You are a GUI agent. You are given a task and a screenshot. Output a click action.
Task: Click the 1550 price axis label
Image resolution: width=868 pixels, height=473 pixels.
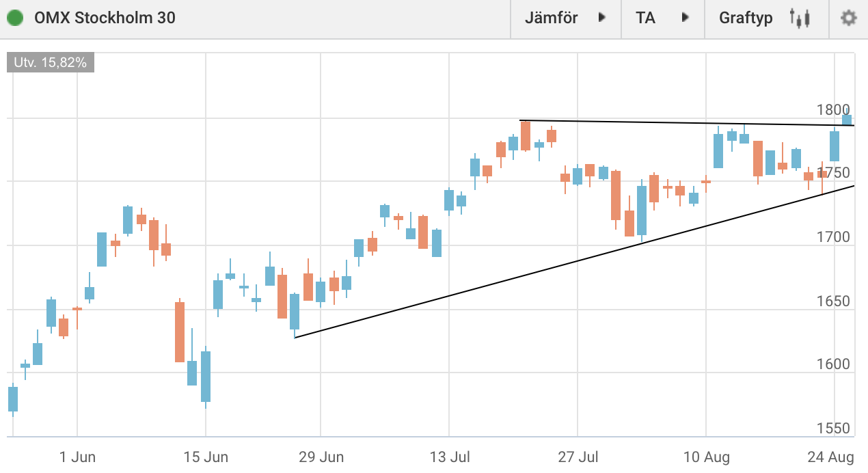(x=833, y=429)
